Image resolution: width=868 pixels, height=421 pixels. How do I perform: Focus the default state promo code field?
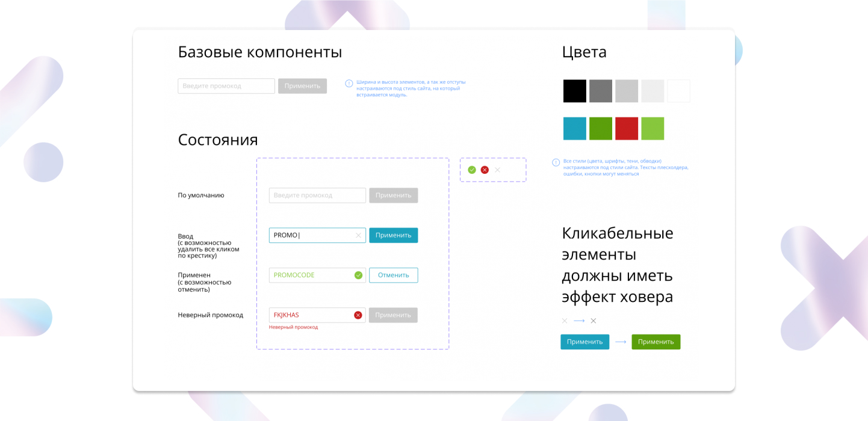pyautogui.click(x=317, y=195)
